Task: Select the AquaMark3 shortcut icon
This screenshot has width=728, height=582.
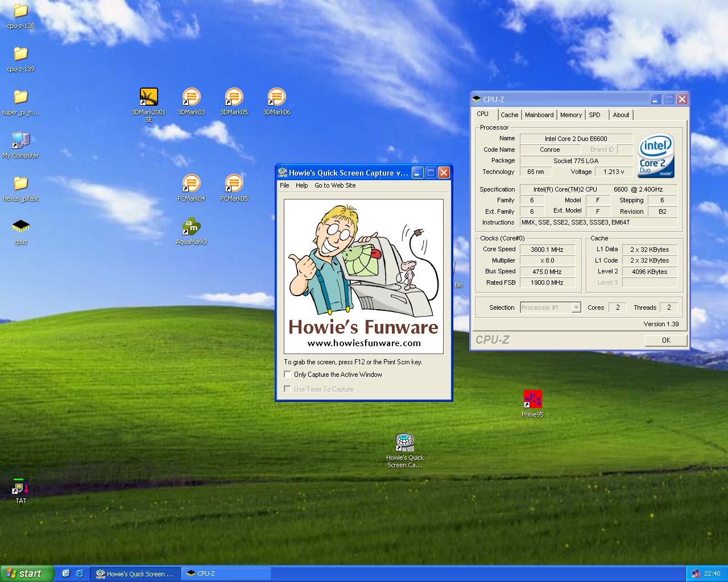Action: coord(191,226)
